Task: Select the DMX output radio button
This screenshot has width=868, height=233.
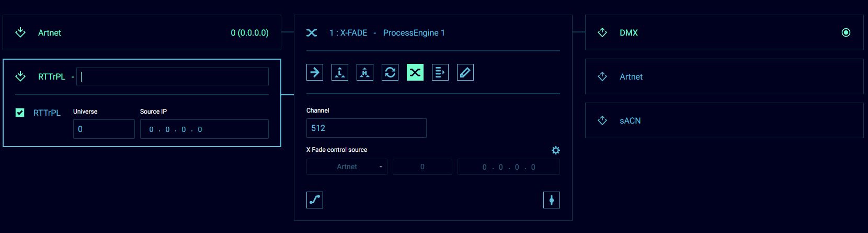Action: coord(846,32)
